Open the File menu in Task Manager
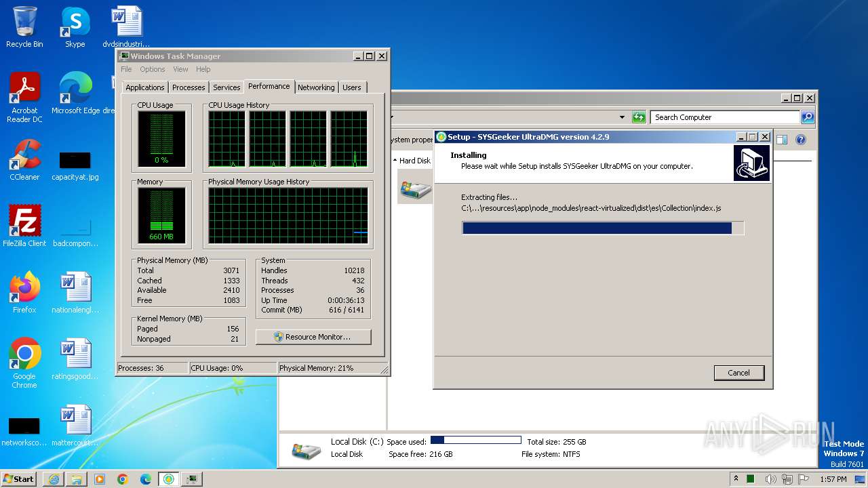The width and height of the screenshot is (868, 488). (x=126, y=69)
